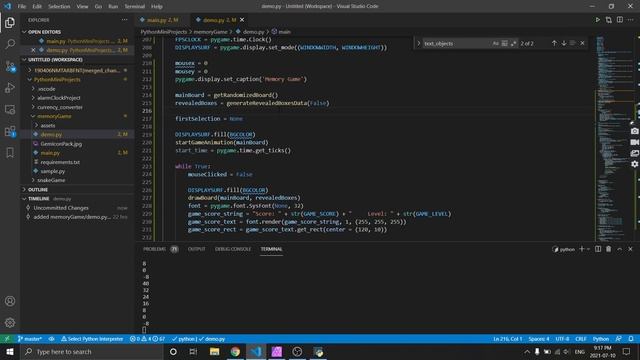Viewport: 640px width, 360px height.
Task: Switch to the Output panel tab
Action: tap(196, 249)
